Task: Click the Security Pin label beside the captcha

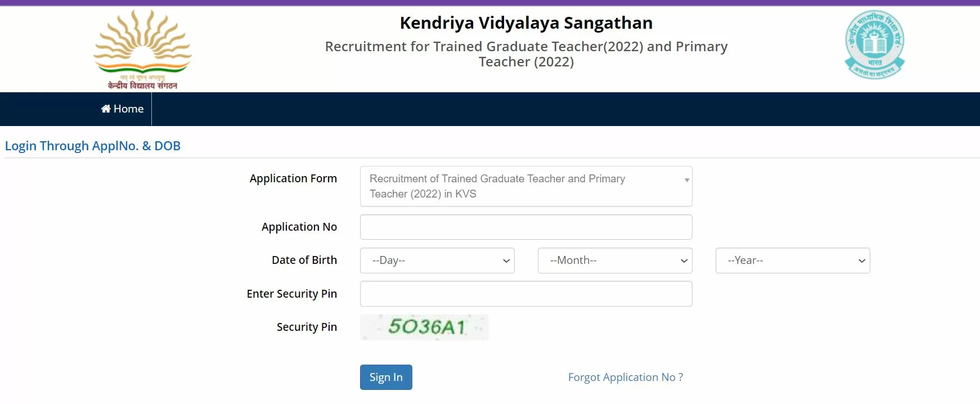Action: pyautogui.click(x=307, y=327)
